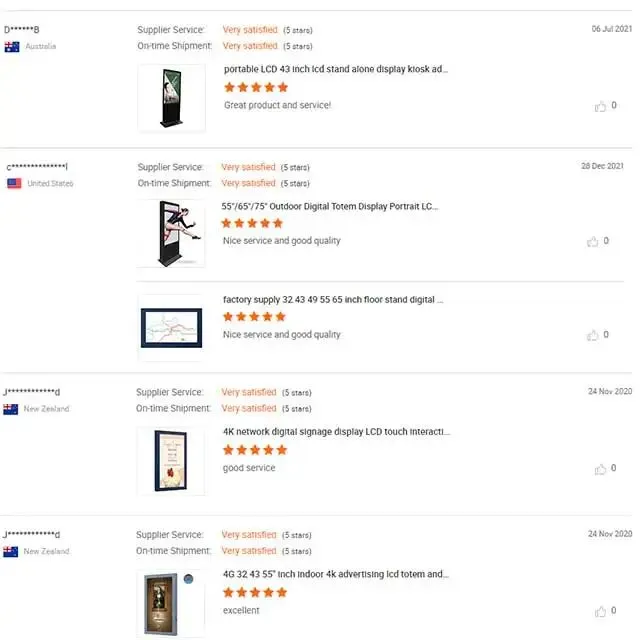Screen dimensions: 640x640
Task: Open "55"/65"/75" Outdoor Digital Totem Display" link
Action: pyautogui.click(x=330, y=206)
